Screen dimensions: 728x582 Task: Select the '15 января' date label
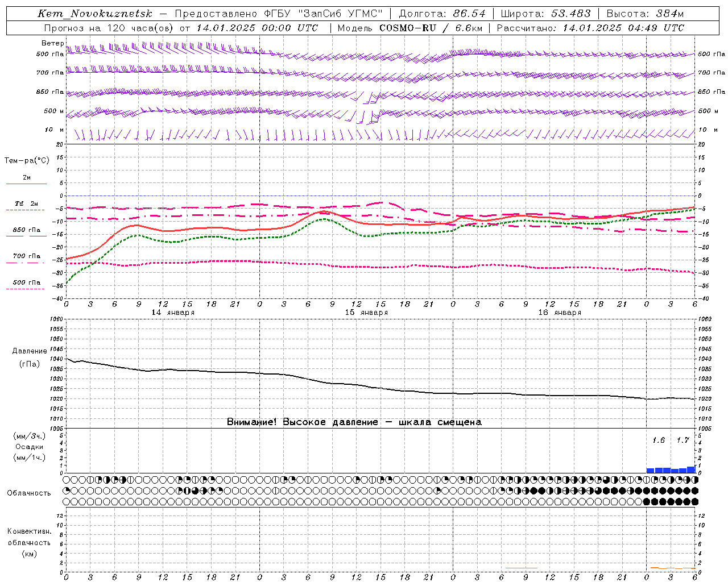tap(366, 313)
